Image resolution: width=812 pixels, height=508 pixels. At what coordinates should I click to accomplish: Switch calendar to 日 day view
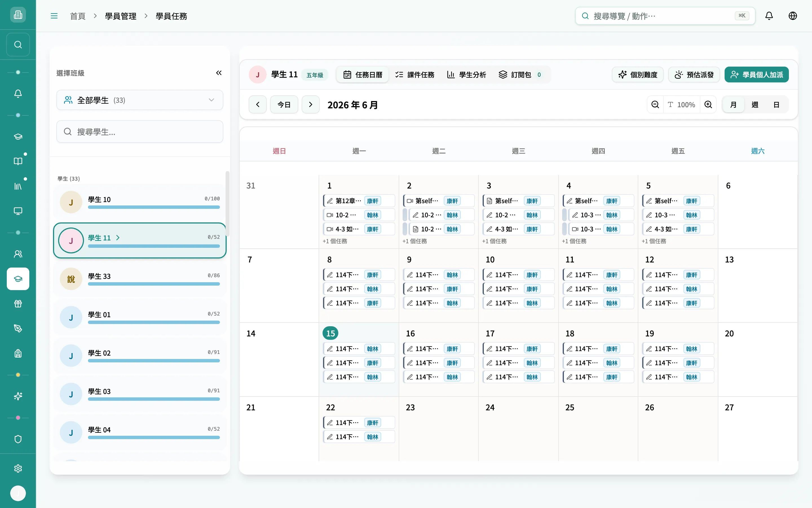click(x=776, y=104)
